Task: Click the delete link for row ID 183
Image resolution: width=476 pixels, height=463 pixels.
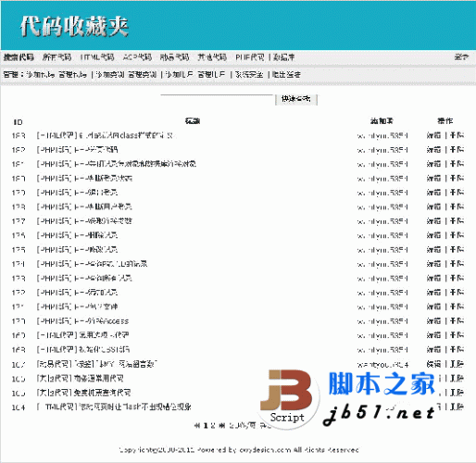Action: click(x=457, y=135)
